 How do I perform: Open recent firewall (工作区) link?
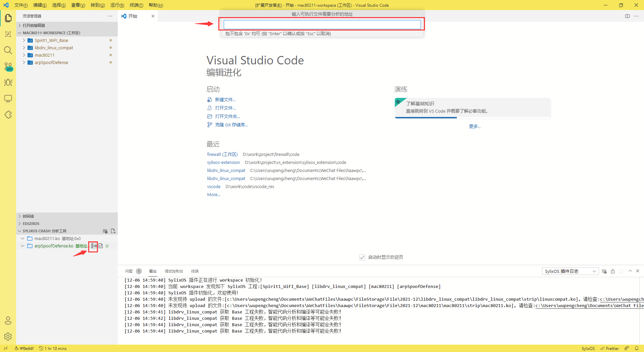click(x=222, y=154)
